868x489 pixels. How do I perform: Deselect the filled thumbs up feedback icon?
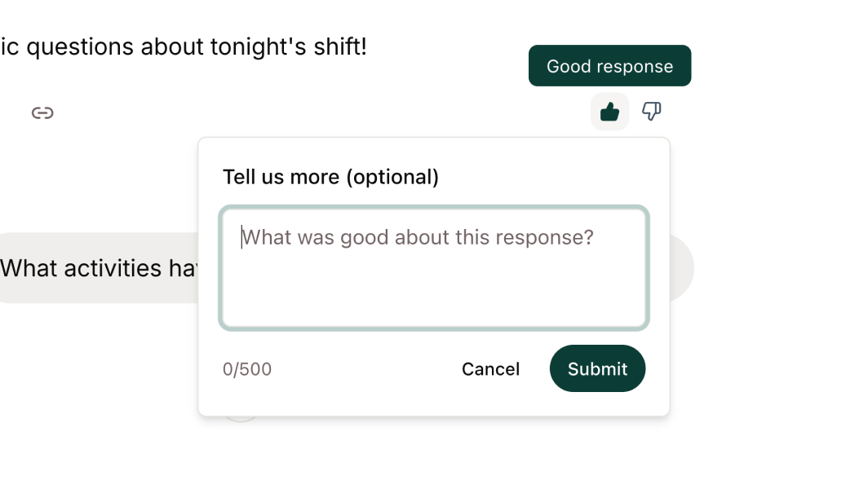tap(609, 112)
